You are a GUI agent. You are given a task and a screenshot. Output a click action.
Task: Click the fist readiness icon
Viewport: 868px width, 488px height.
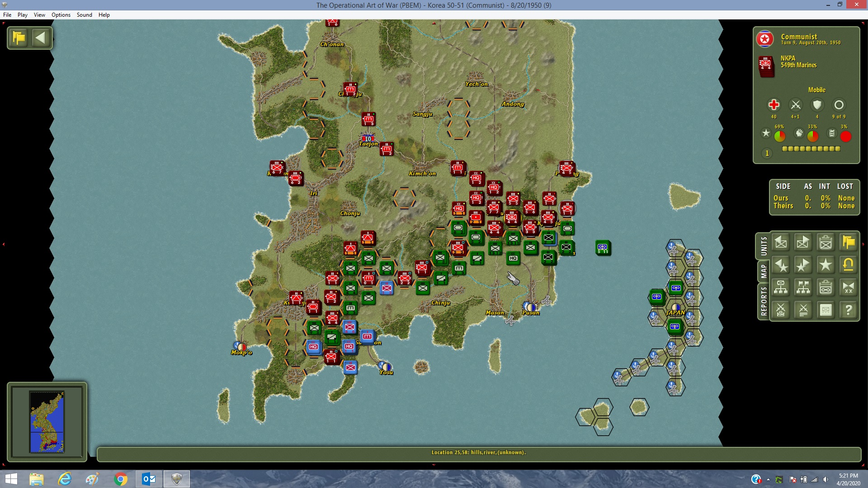tap(799, 133)
